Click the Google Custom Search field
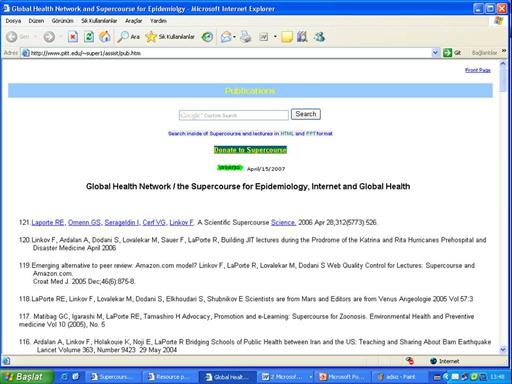 [x=234, y=115]
